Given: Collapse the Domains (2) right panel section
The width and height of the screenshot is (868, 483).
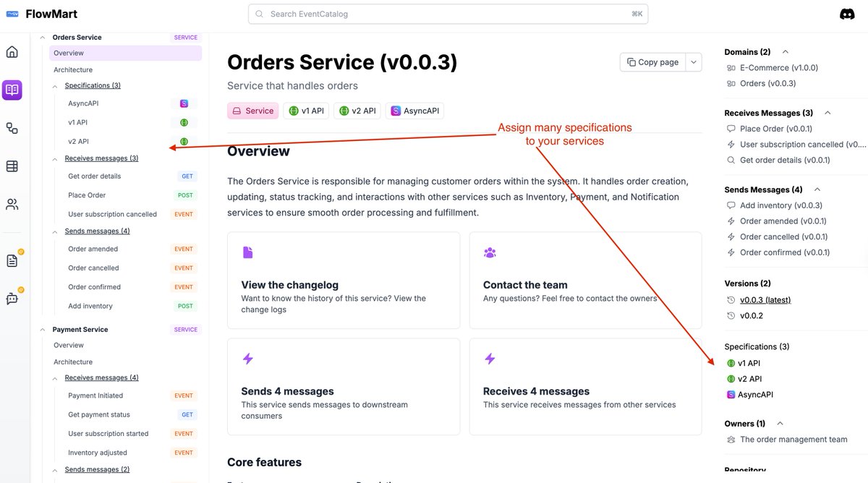Looking at the screenshot, I should tap(786, 52).
